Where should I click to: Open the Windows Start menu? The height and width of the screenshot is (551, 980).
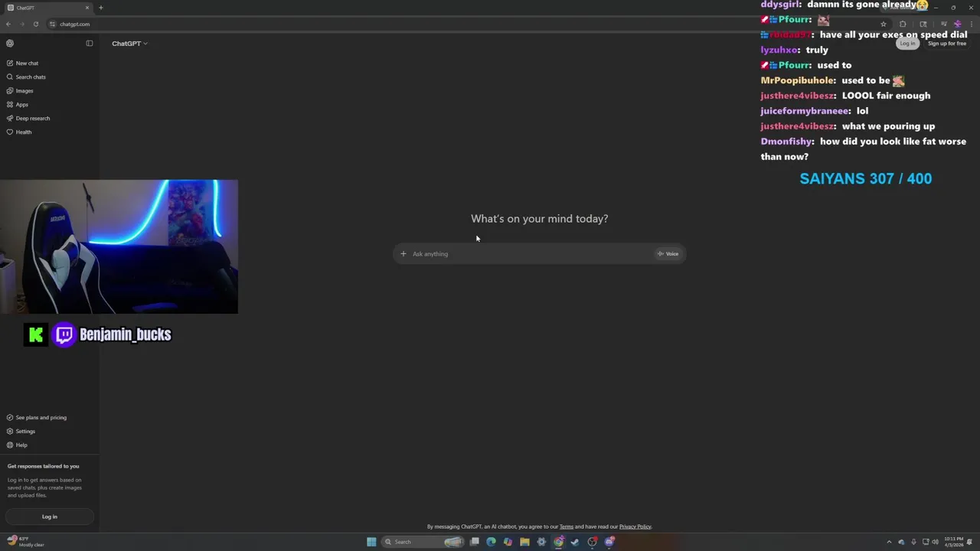(x=371, y=542)
